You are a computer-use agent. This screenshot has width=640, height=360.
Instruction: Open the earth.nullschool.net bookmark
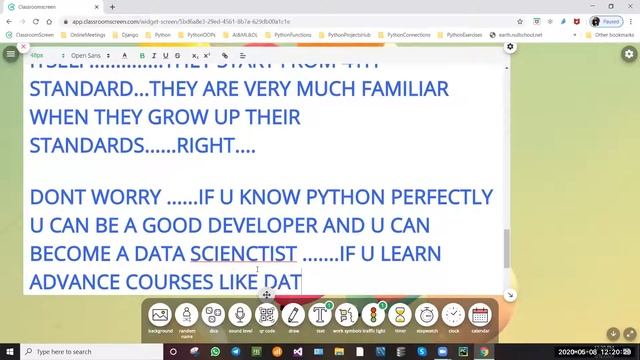point(516,35)
